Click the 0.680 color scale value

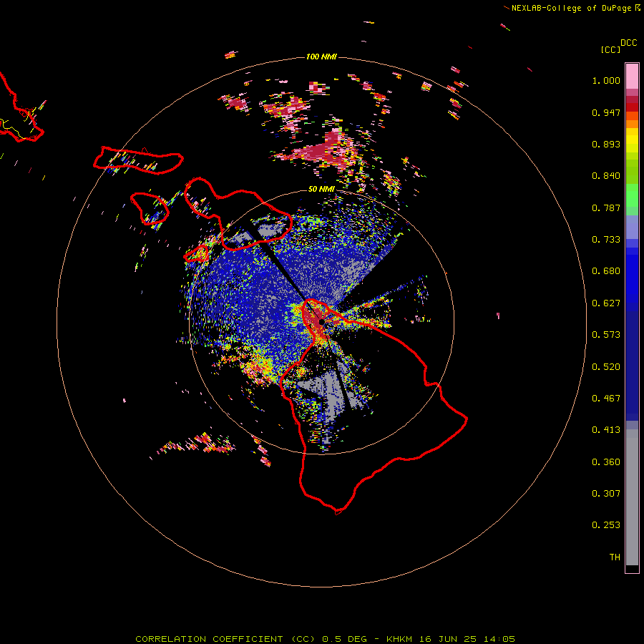click(606, 271)
